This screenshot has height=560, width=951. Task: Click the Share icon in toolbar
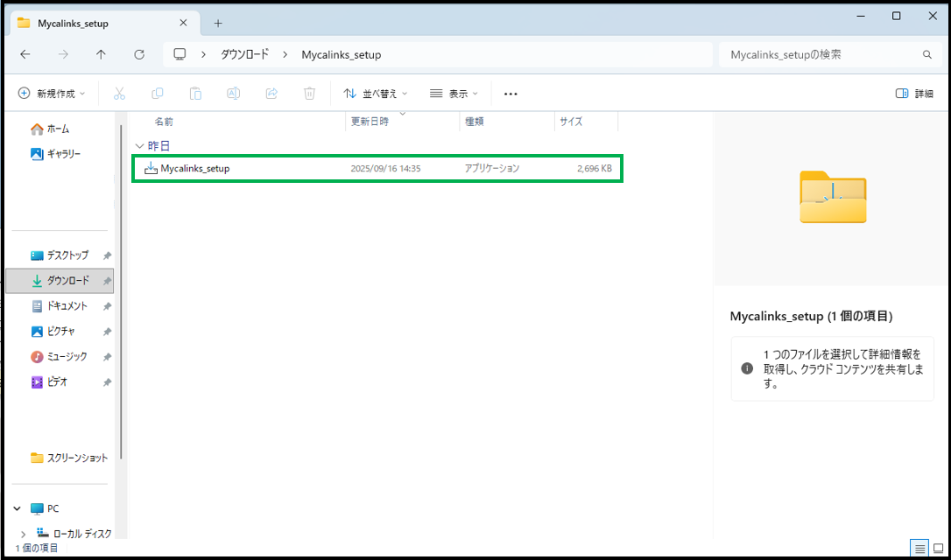(x=271, y=94)
